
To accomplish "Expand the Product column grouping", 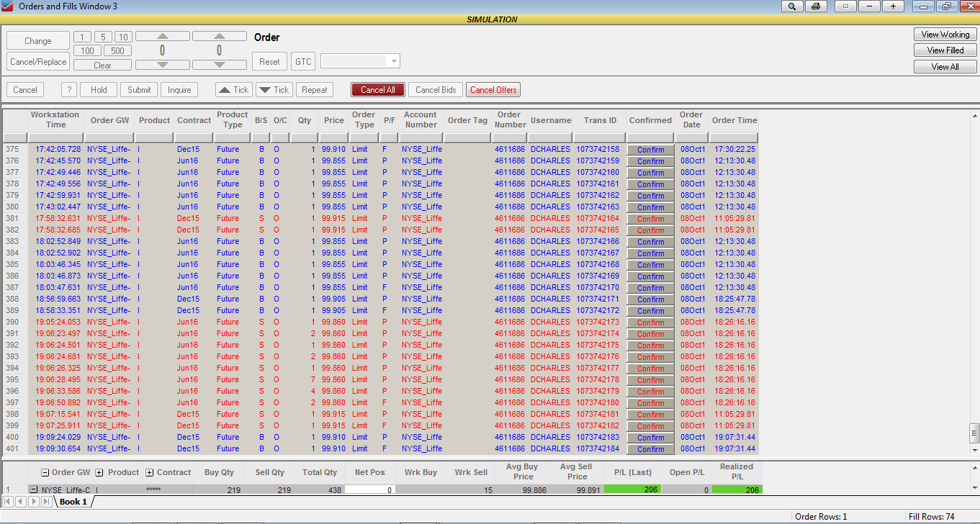I will (99, 473).
